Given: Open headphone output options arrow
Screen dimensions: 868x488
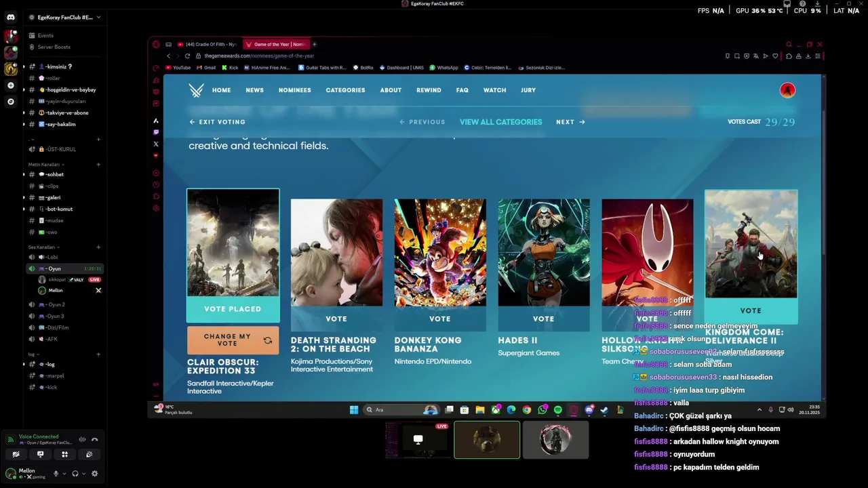Looking at the screenshot, I should point(83,474).
